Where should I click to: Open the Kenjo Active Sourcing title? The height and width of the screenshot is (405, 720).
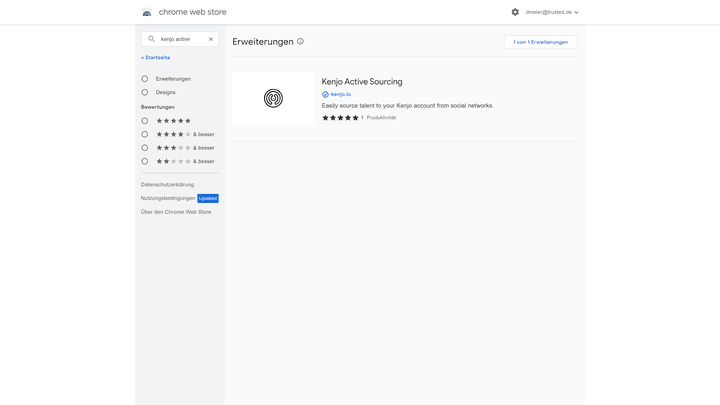pos(362,82)
